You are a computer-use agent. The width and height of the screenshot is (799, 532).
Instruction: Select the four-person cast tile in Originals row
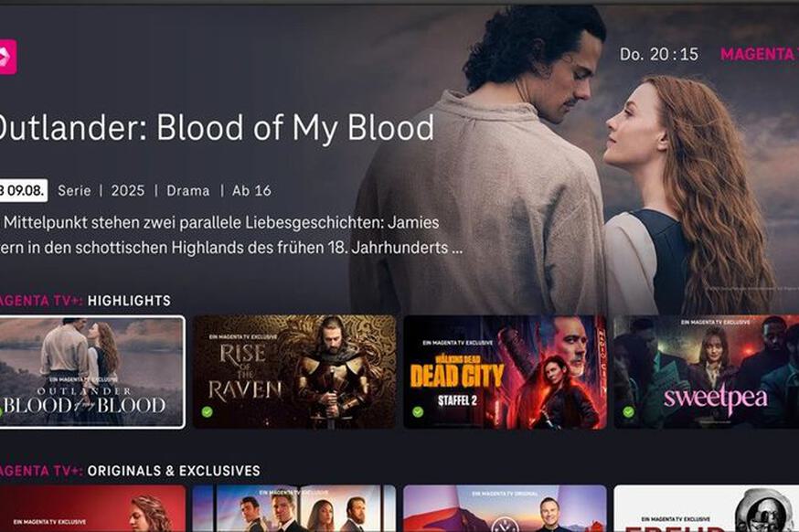(294, 508)
